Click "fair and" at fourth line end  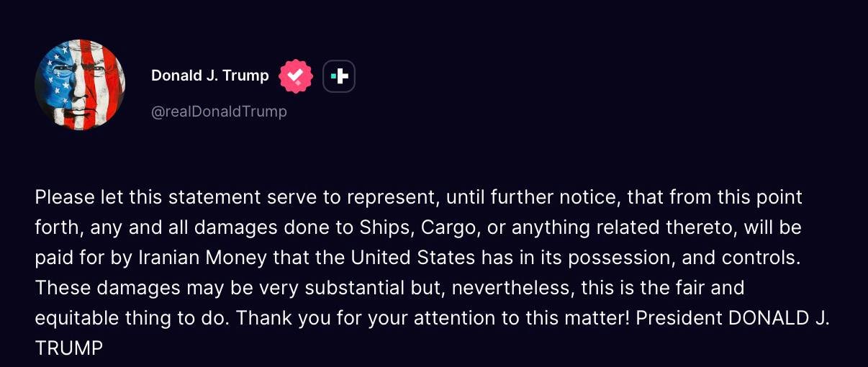click(x=713, y=289)
